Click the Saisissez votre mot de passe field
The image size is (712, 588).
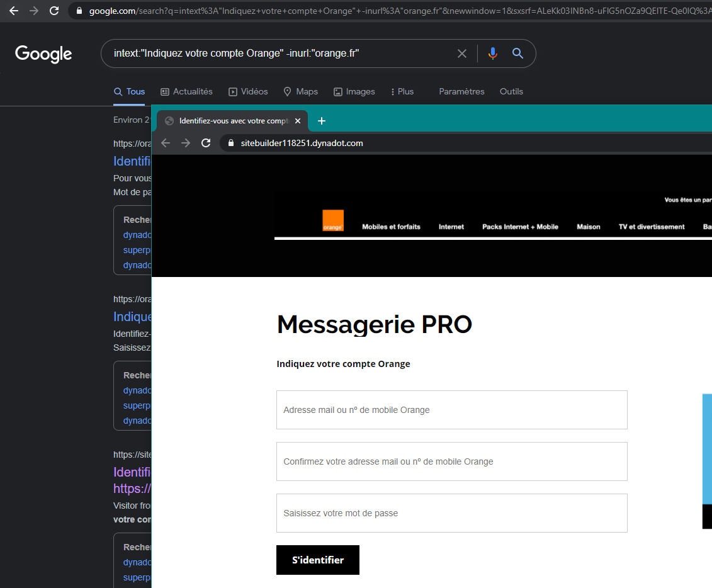pyautogui.click(x=451, y=513)
